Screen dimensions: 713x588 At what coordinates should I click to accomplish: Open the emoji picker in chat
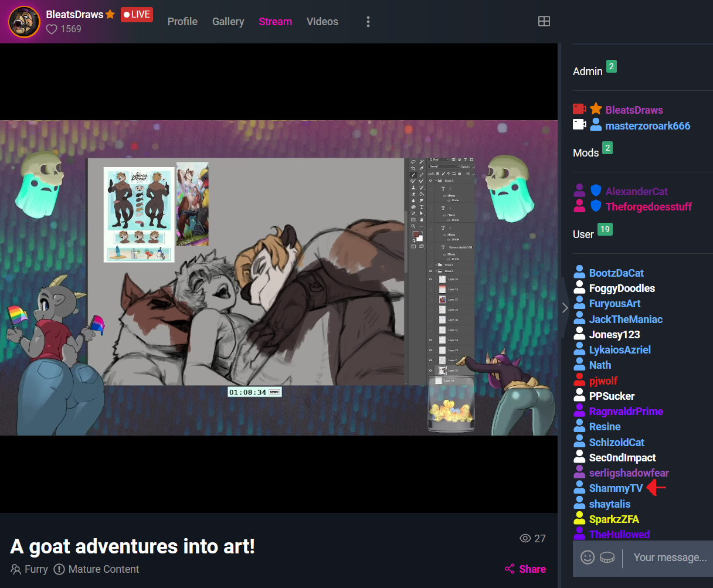coord(588,558)
